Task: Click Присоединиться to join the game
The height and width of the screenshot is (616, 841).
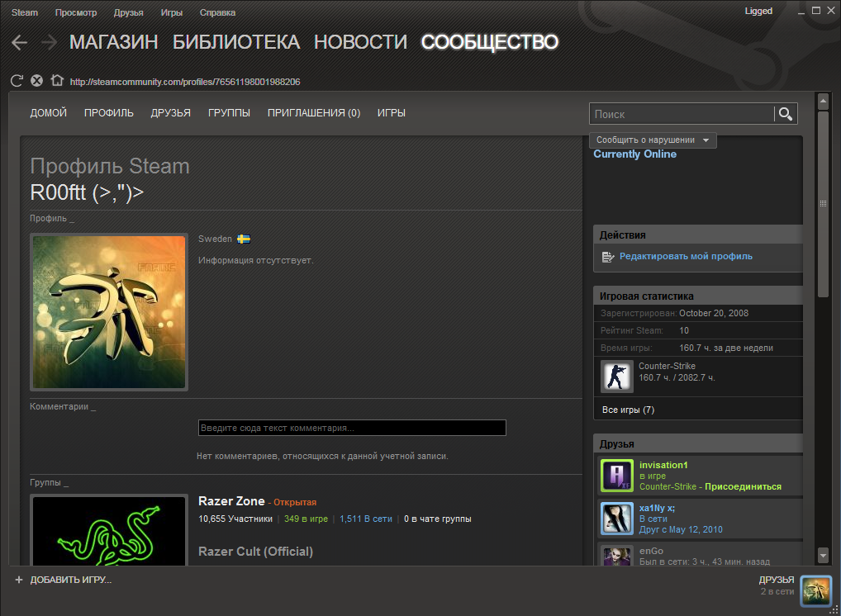Action: click(743, 486)
